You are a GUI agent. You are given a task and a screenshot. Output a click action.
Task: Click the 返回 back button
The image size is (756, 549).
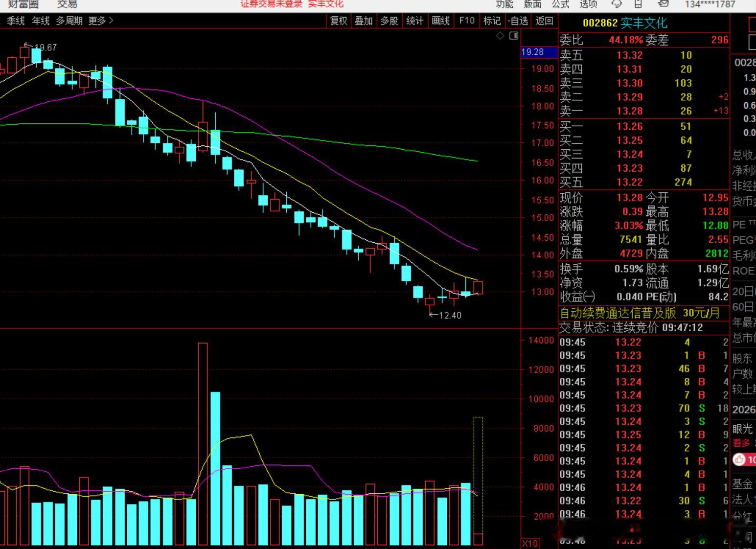click(544, 21)
